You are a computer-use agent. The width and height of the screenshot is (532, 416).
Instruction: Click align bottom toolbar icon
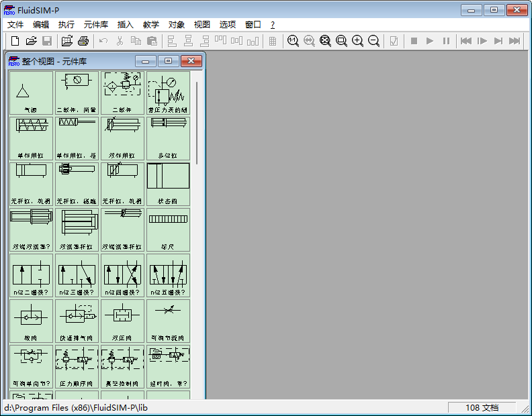pos(253,41)
